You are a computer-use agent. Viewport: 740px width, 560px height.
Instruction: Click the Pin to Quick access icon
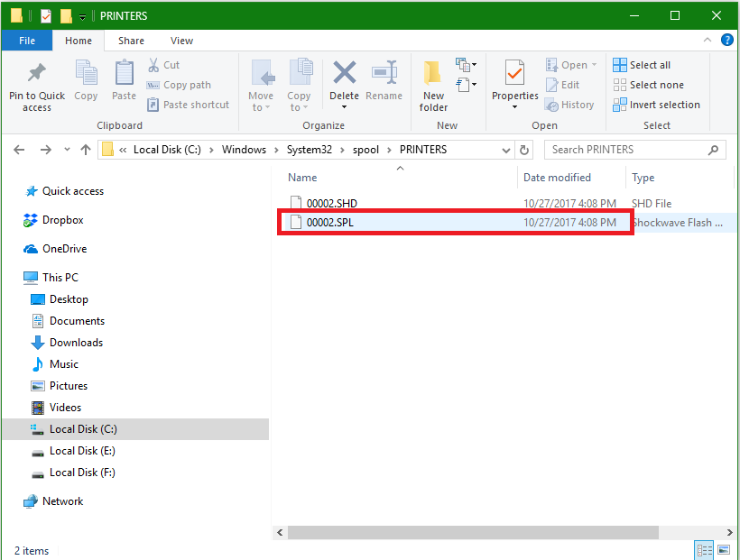coord(36,74)
